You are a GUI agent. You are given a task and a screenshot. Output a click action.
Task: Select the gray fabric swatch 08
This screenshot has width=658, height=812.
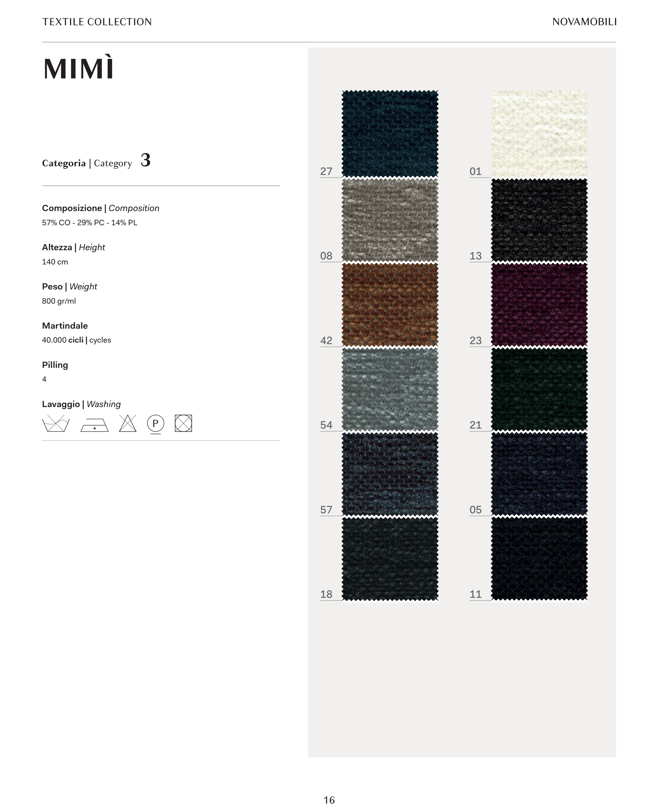[390, 220]
